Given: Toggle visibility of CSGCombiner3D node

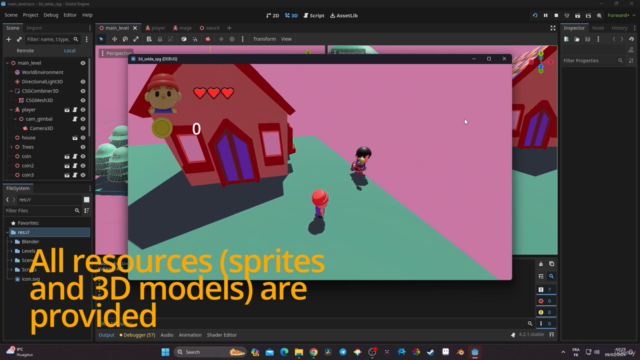Looking at the screenshot, I should point(83,91).
